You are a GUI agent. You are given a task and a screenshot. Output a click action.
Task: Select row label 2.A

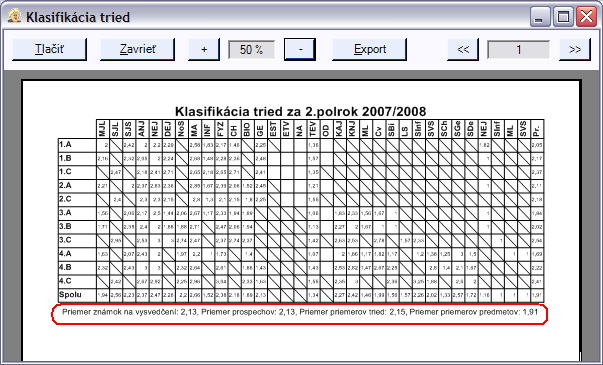click(77, 186)
